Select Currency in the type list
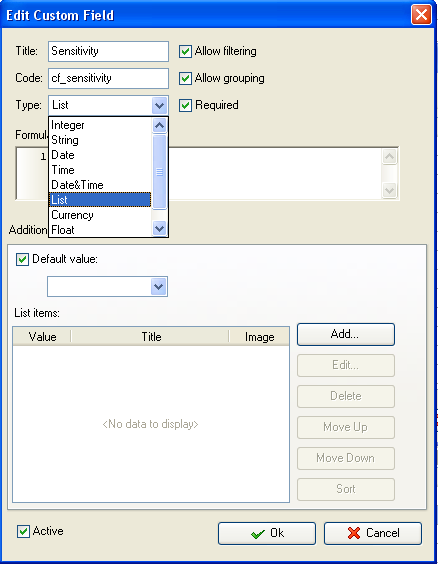Screen dimensions: 438x564 click(100, 215)
